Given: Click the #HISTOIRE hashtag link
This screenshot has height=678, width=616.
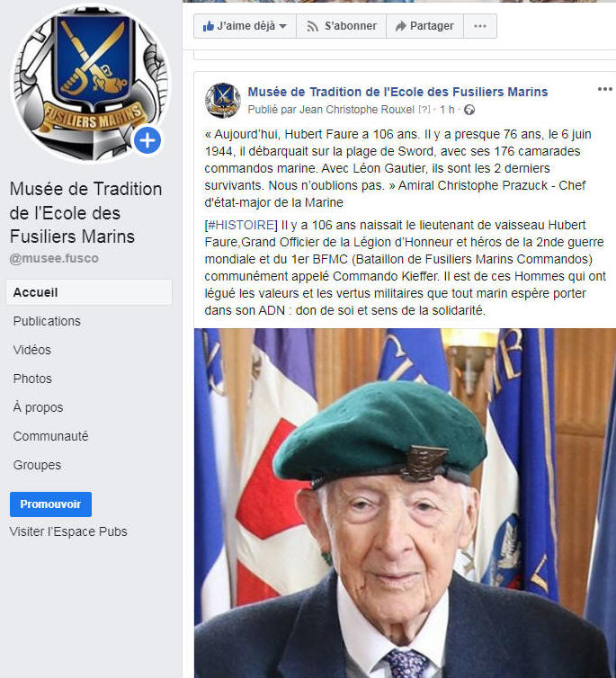Looking at the screenshot, I should coord(241,225).
